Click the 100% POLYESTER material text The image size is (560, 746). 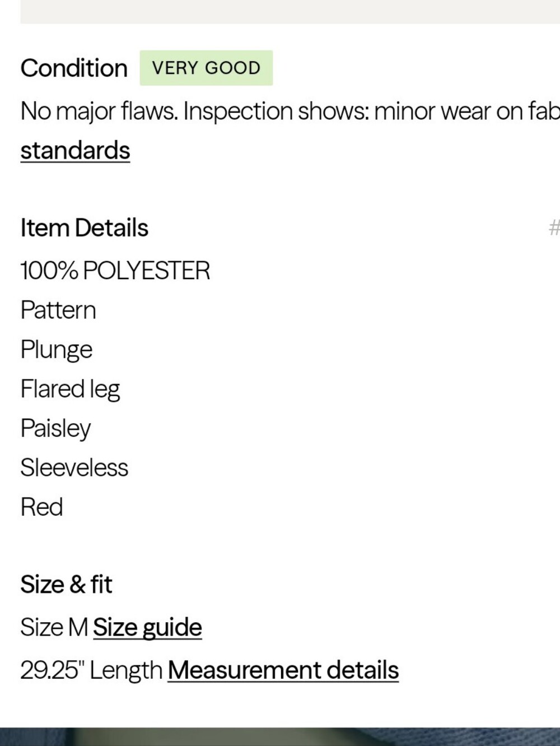tap(115, 271)
